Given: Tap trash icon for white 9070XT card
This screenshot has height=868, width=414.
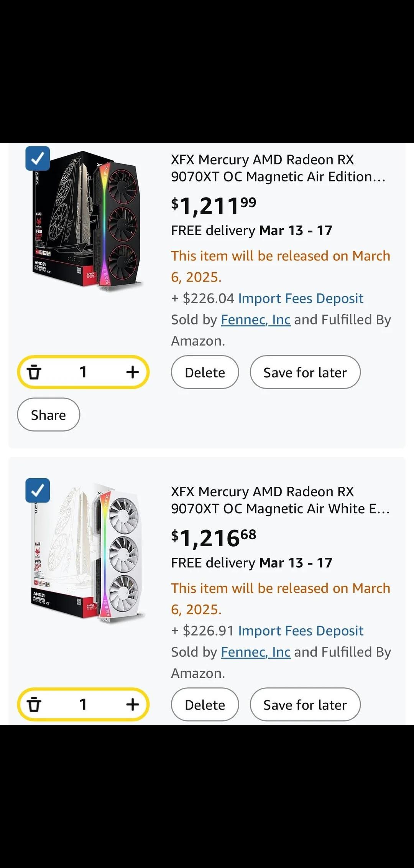Looking at the screenshot, I should [34, 704].
